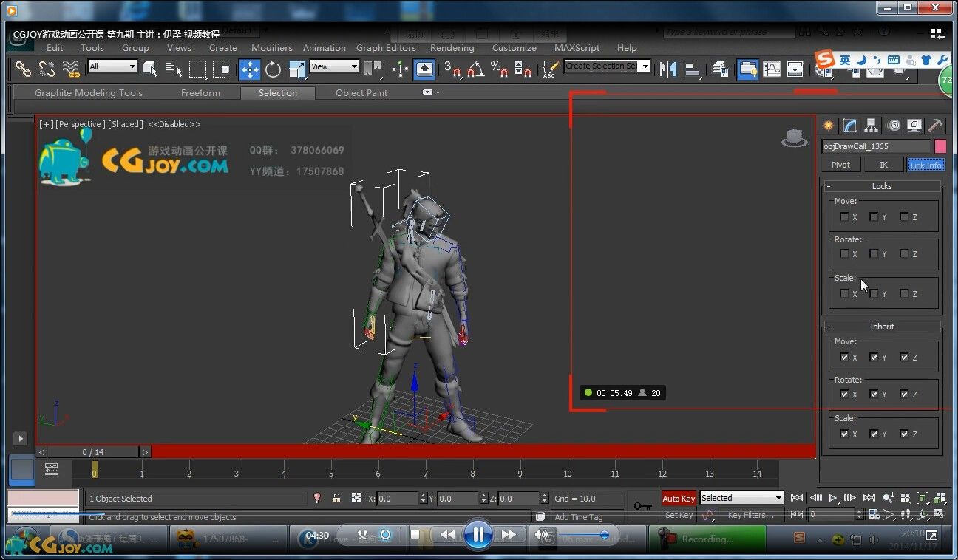
Task: Choose the Rectangular Selection Region icon
Action: 197,69
